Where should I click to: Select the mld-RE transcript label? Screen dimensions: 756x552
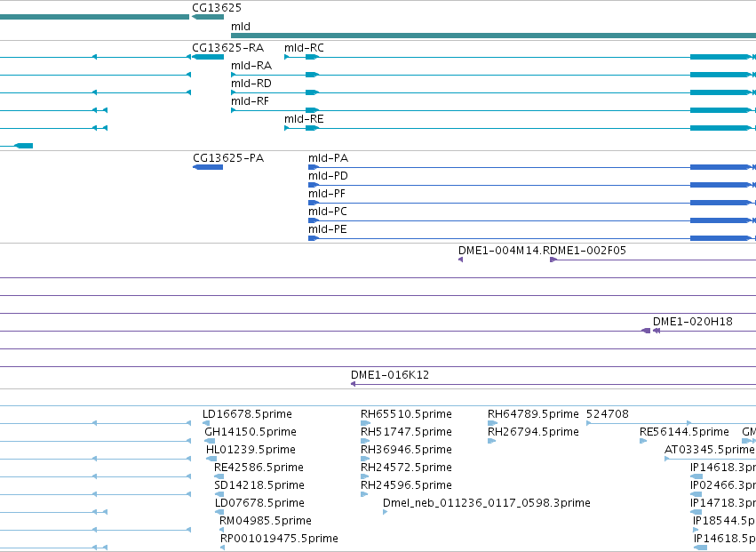click(x=304, y=119)
